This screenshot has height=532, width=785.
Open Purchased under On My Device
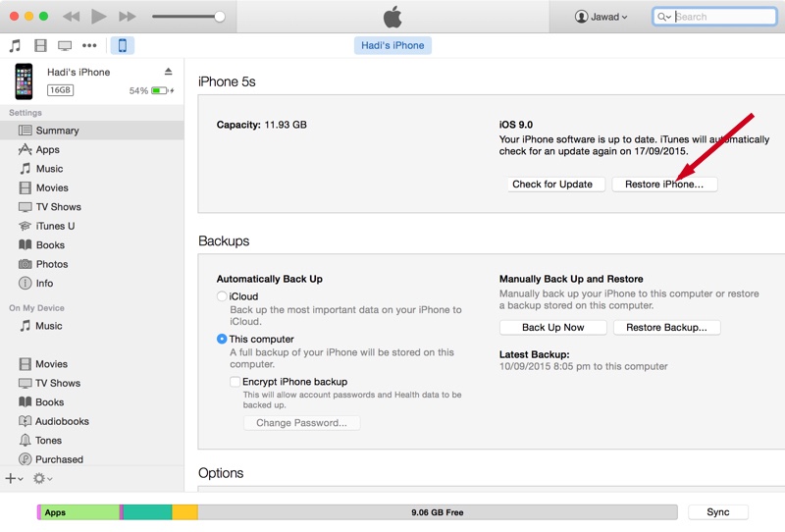coord(92,458)
